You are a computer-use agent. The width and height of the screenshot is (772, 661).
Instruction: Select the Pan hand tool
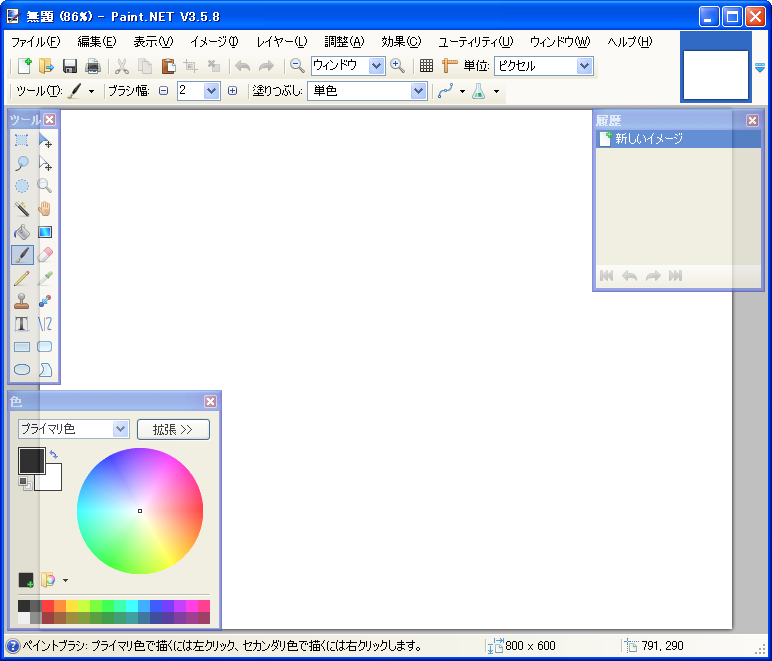[45, 209]
